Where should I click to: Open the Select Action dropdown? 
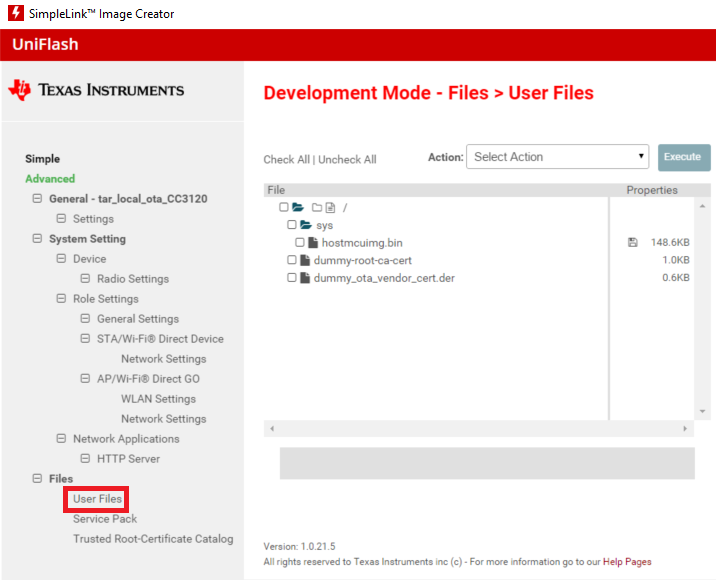(x=558, y=157)
